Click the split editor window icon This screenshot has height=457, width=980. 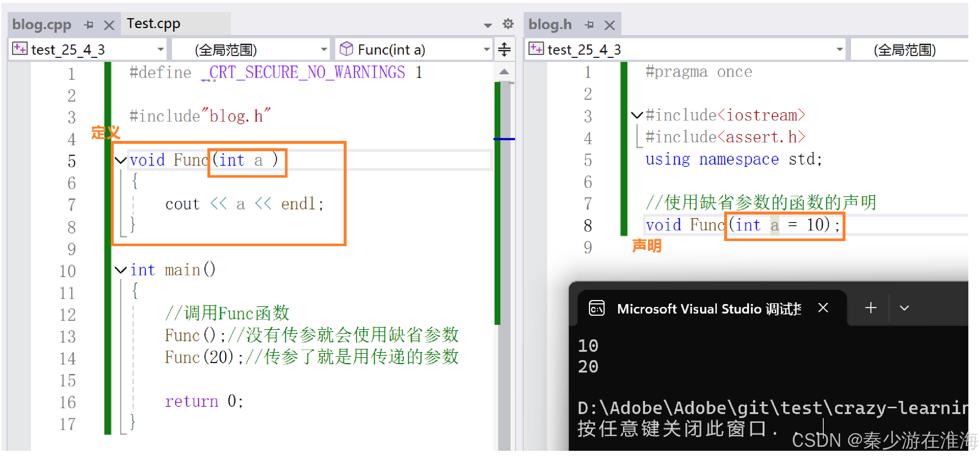coord(504,50)
